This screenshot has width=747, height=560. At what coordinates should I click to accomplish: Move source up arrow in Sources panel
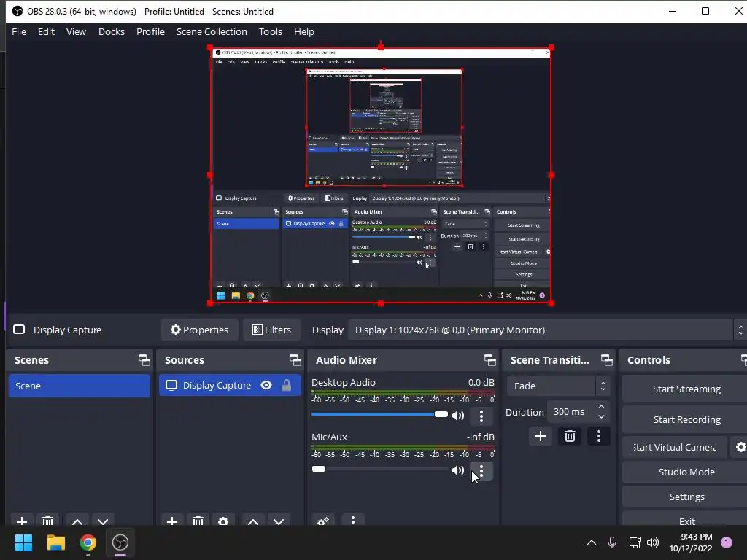pos(253,521)
